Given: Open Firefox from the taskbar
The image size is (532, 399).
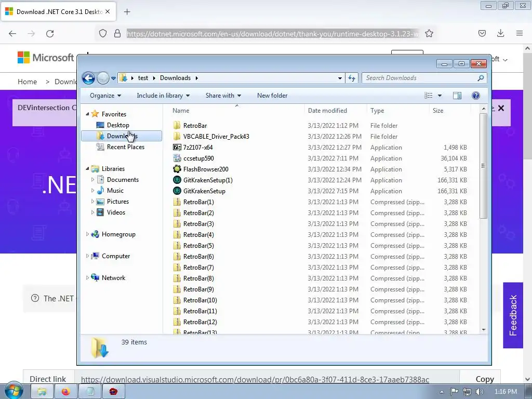Looking at the screenshot, I should [65, 392].
